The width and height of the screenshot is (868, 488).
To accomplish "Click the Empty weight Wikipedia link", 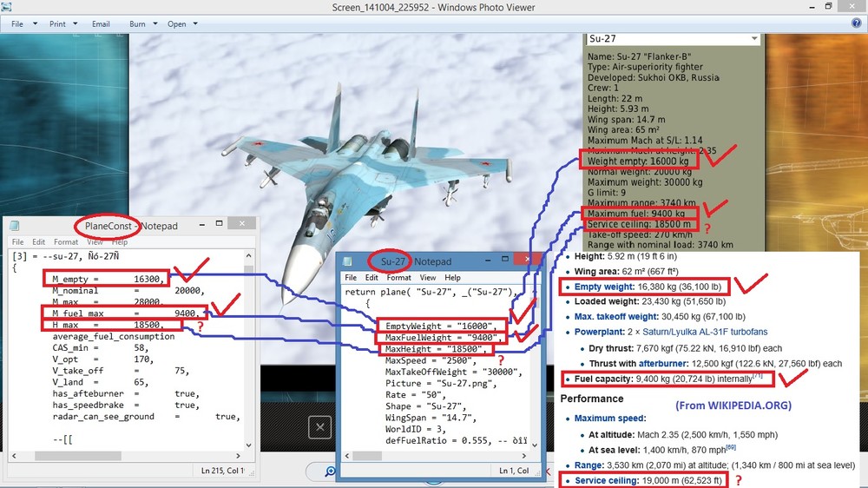I will click(604, 287).
